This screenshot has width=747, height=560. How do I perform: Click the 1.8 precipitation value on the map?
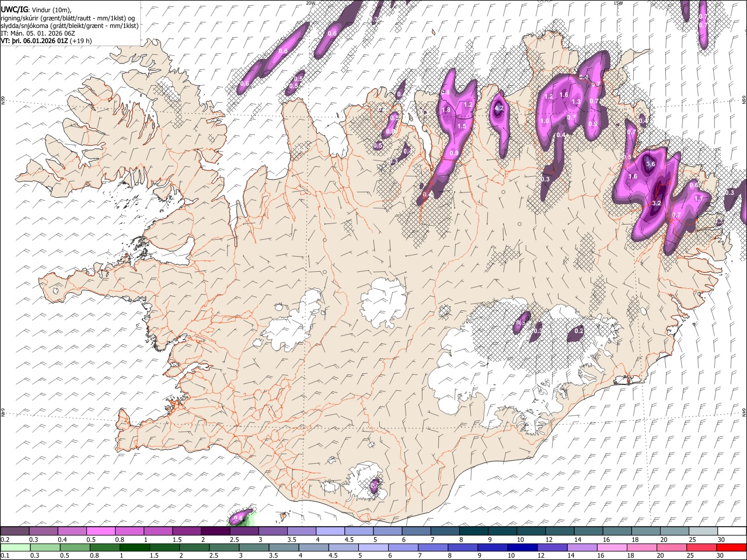pyautogui.click(x=446, y=110)
